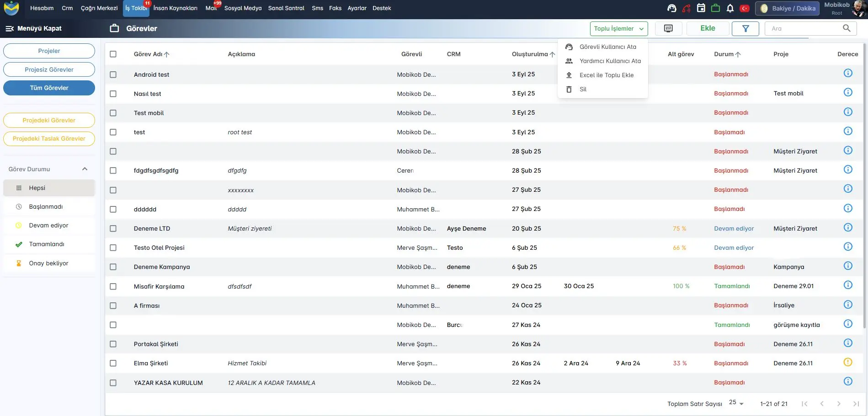Click the notification bell icon
This screenshot has height=416, width=868.
click(730, 8)
